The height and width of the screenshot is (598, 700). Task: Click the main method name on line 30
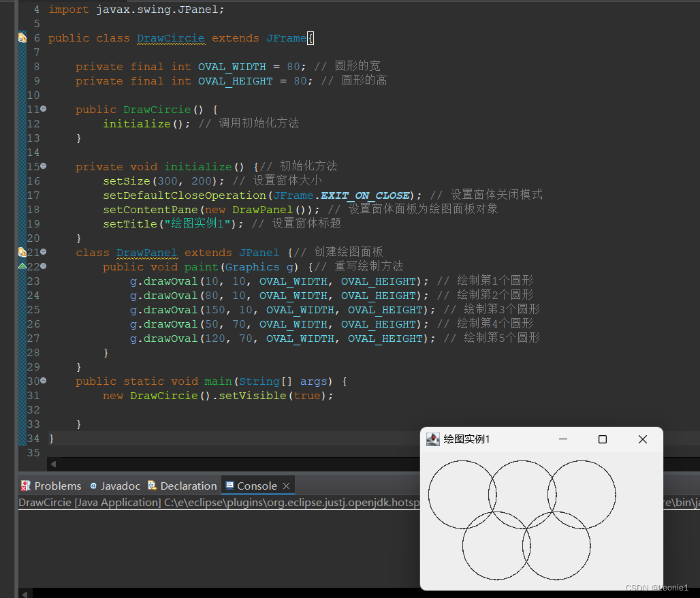tap(218, 381)
